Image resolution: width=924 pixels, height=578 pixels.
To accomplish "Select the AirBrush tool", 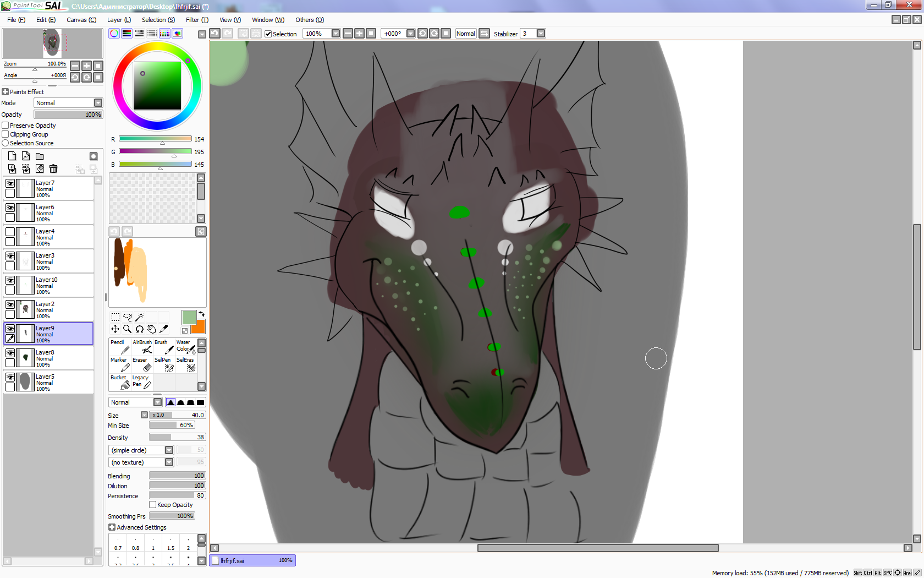I will [x=142, y=347].
